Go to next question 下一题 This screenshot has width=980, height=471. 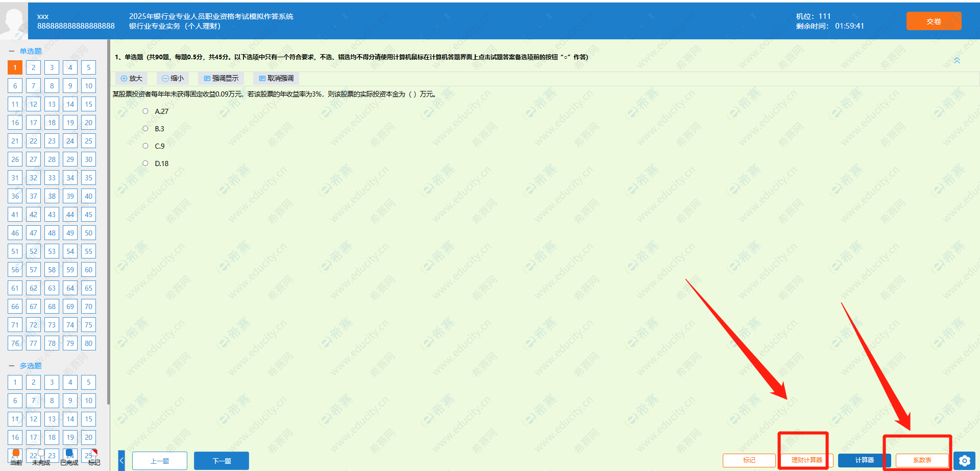pyautogui.click(x=222, y=461)
